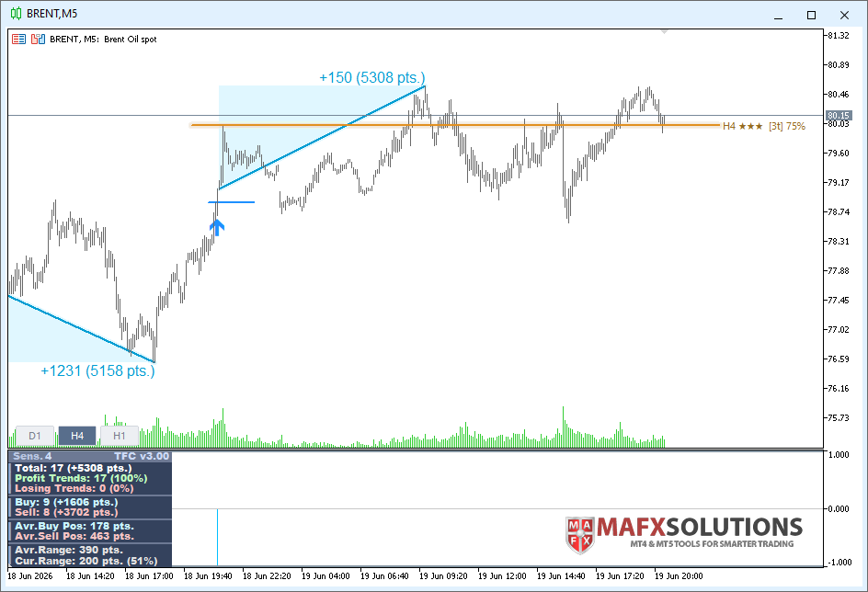Click the one-click trading panel icon
Screen dimensions: 868x592
(x=38, y=40)
